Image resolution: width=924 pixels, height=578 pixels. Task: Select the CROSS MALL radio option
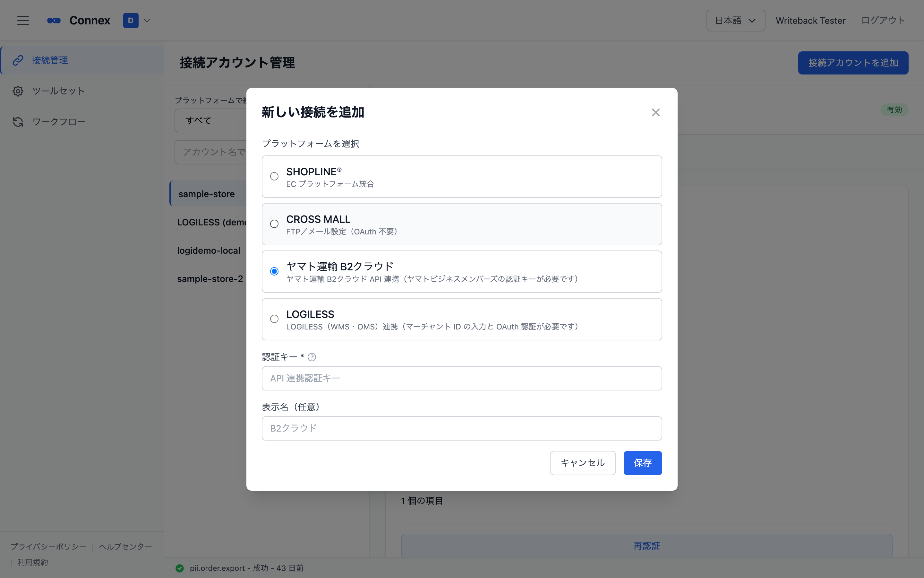tap(274, 224)
